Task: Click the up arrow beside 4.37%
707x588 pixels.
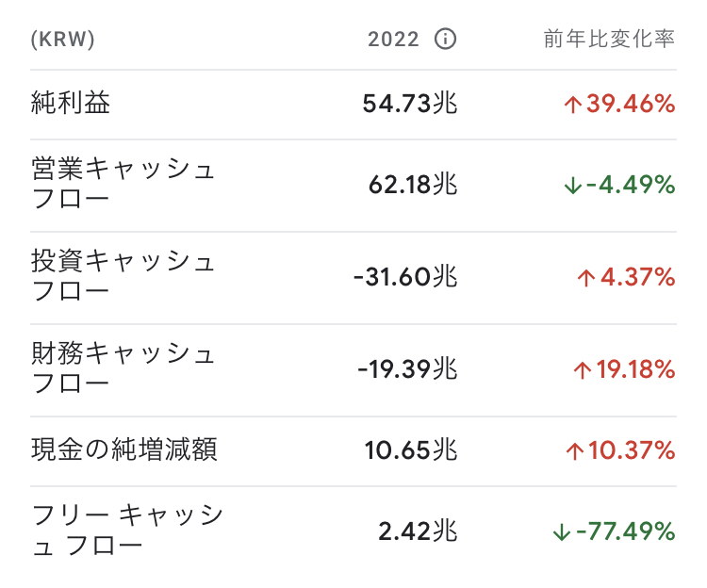Action: [x=587, y=278]
